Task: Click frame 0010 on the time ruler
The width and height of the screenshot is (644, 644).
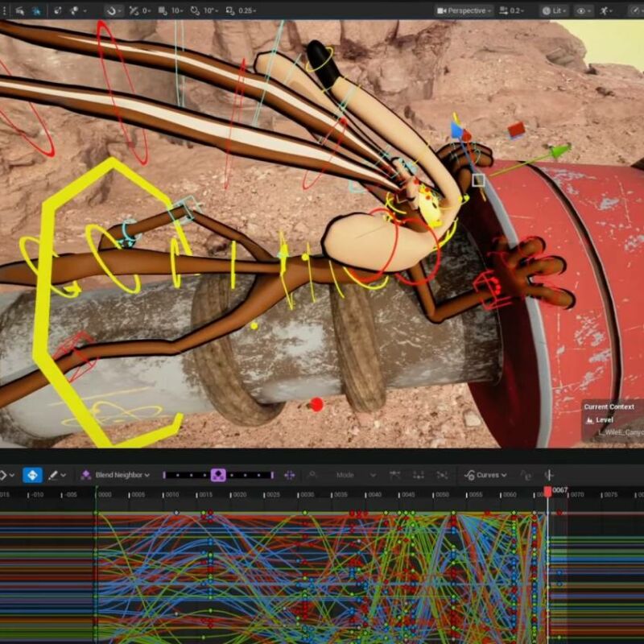Action: pyautogui.click(x=172, y=495)
